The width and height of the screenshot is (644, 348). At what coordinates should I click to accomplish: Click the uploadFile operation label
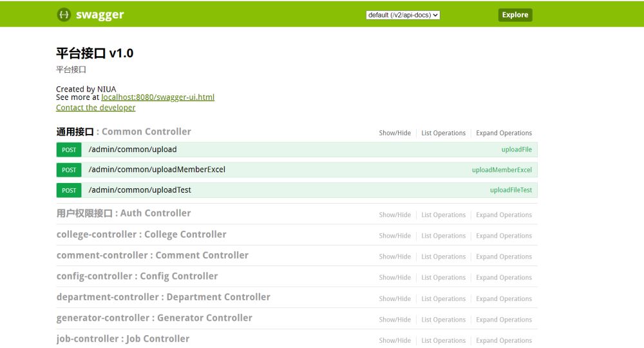516,150
